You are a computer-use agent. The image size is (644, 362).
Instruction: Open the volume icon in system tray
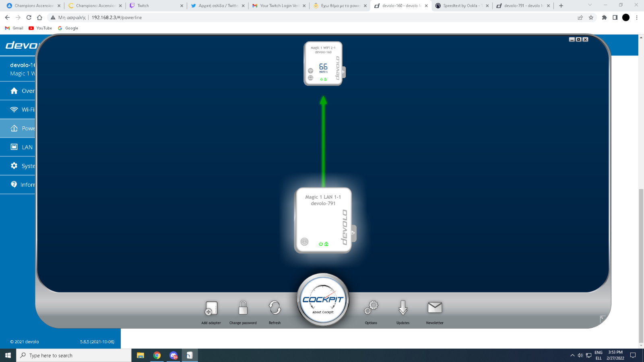click(580, 355)
